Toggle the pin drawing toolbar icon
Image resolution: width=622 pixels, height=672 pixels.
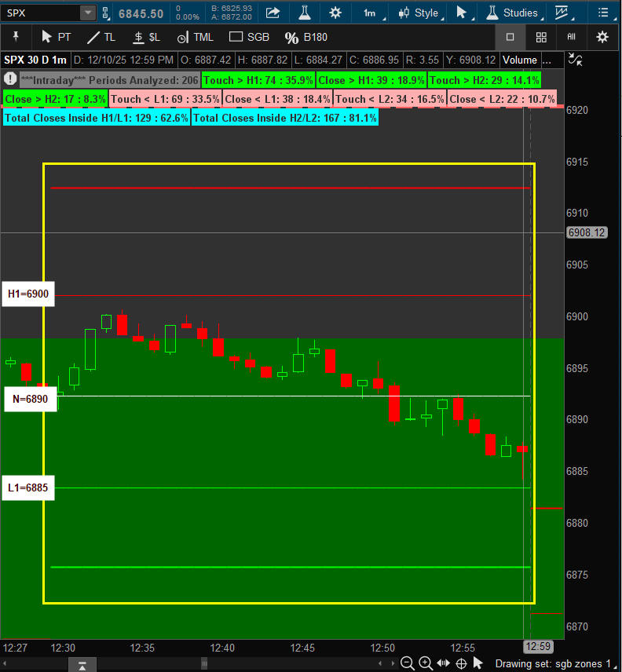tap(16, 37)
